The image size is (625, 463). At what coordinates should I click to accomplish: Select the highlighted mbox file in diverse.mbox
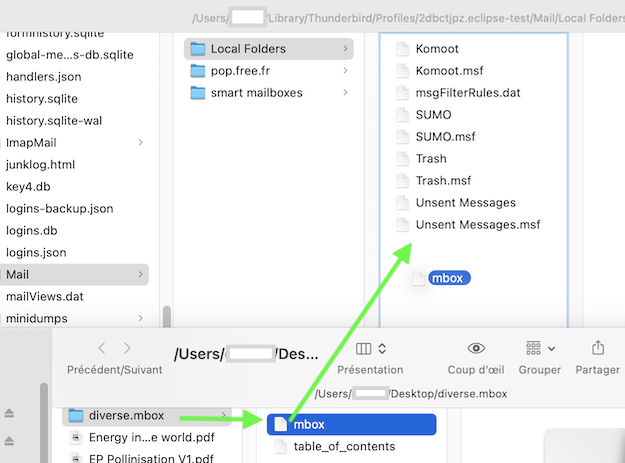pyautogui.click(x=352, y=424)
